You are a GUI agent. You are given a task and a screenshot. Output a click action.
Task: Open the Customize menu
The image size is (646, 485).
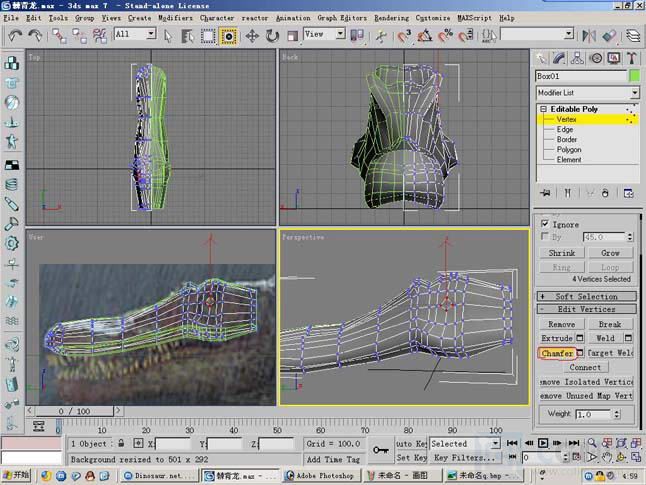click(433, 18)
